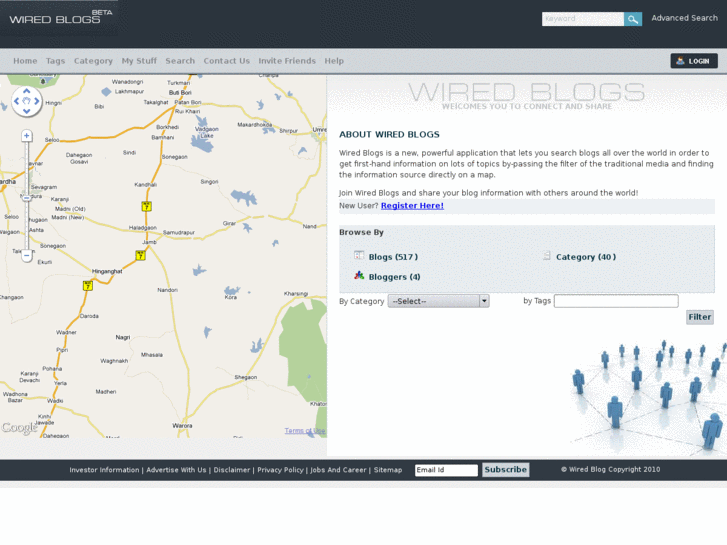
Task: Click the search magnifier icon button
Action: (632, 19)
